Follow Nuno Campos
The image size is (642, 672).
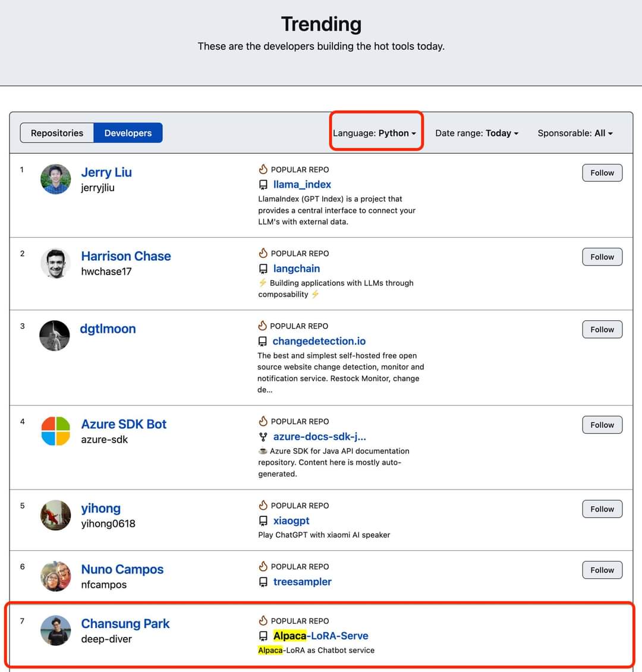602,570
